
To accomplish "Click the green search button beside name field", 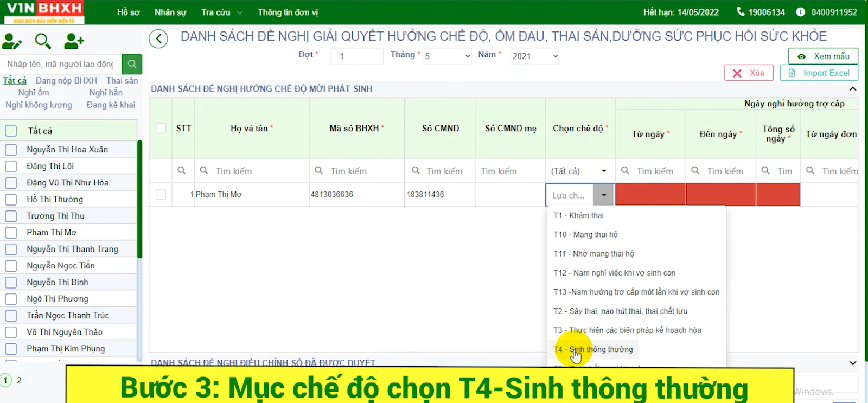I will tap(132, 64).
